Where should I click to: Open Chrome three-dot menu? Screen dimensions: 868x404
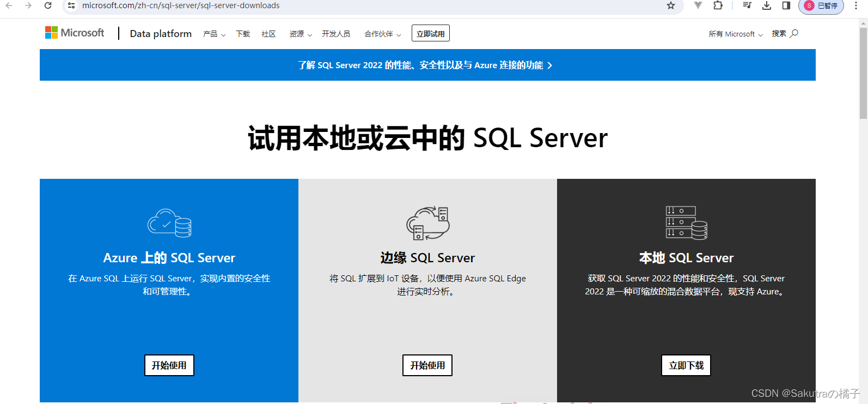[x=856, y=5]
